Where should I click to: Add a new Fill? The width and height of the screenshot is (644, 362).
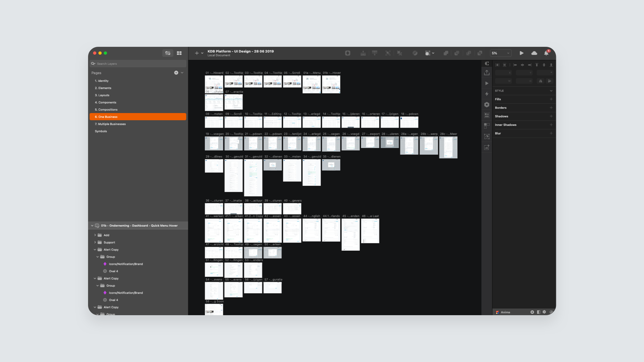(551, 99)
